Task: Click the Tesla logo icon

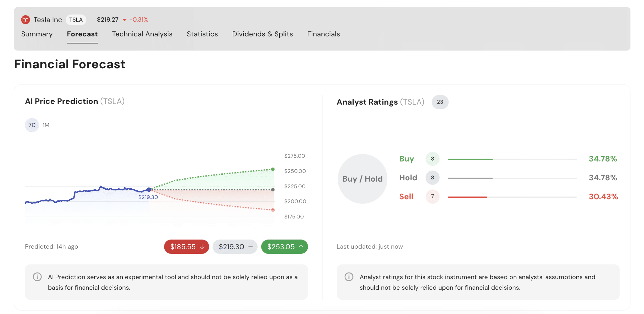Action: coord(25,20)
